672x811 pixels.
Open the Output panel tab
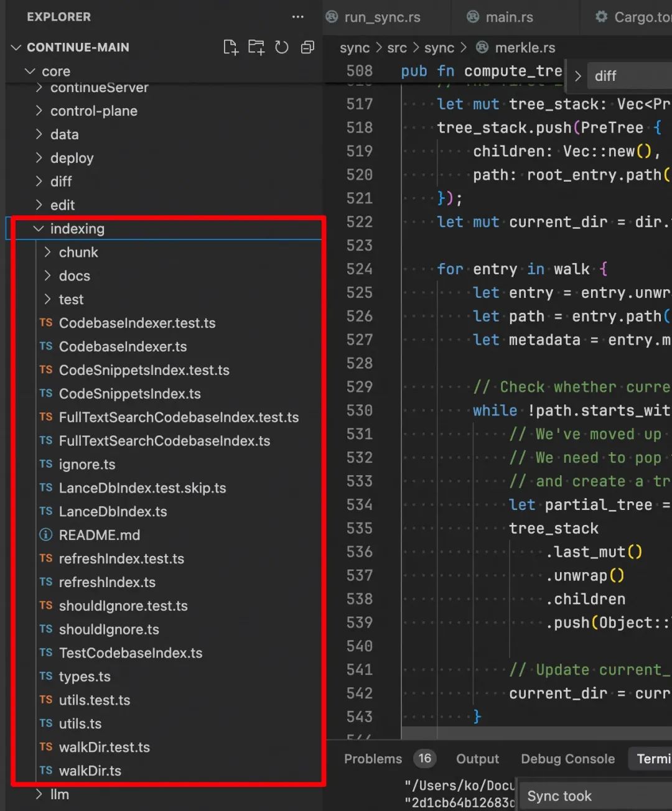477,759
